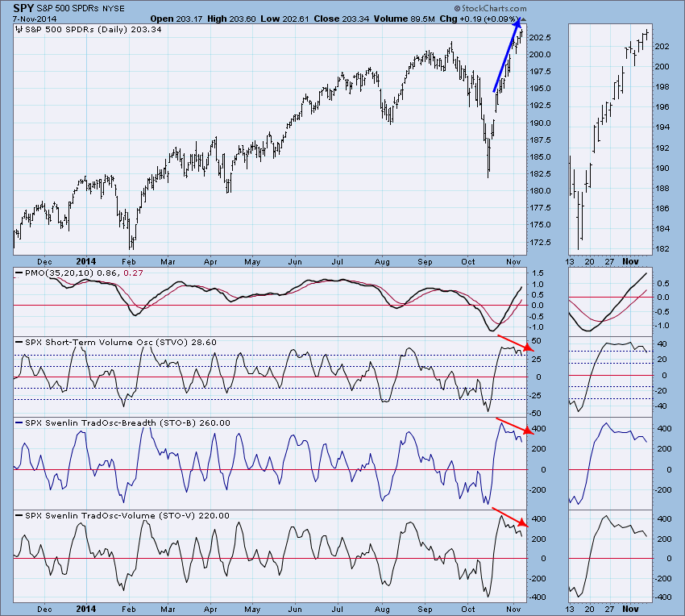Screen dimensions: 685x616
Task: Click the 'SPX Swenlin TradOsc-Volume (STO-V) 220.00' label
Action: [127, 516]
